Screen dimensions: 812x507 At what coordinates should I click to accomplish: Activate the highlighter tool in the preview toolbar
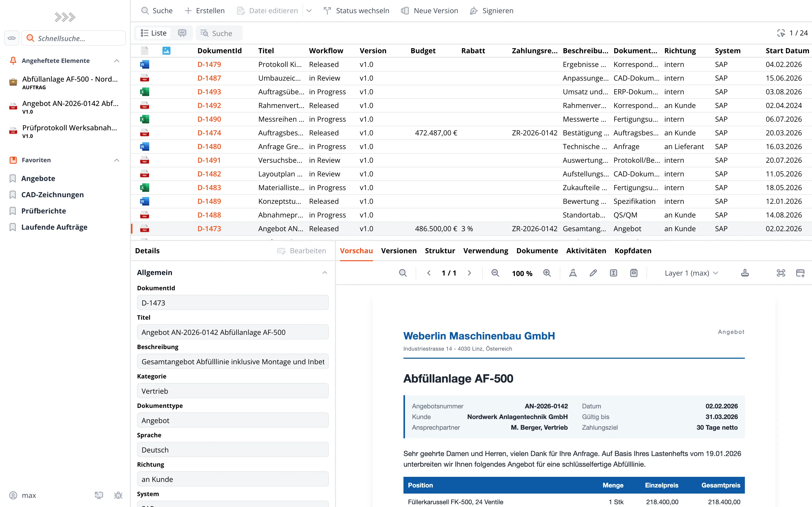click(573, 273)
